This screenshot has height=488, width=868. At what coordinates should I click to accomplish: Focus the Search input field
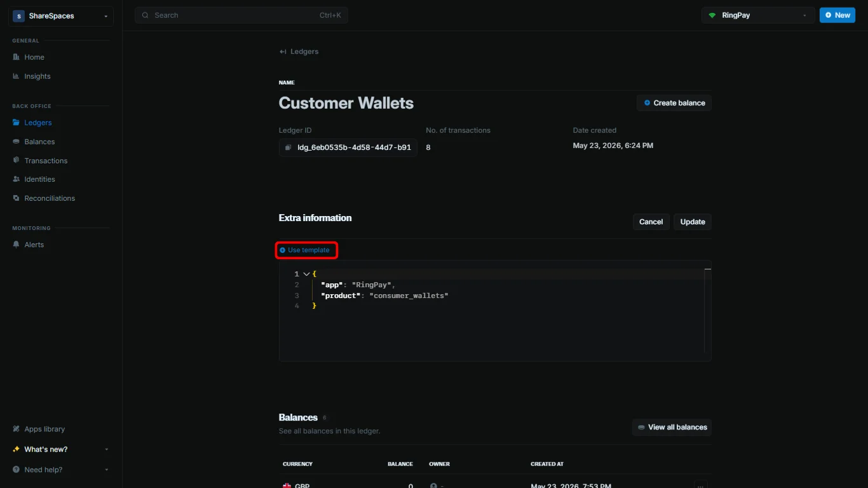[x=241, y=15]
